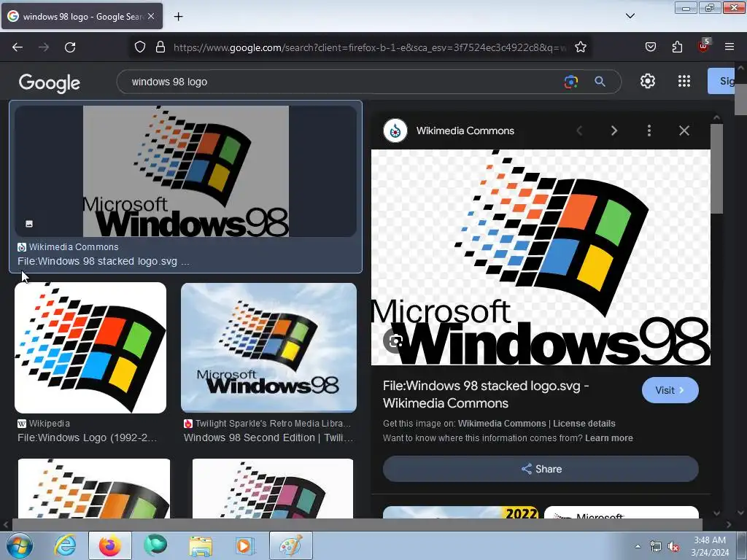Image resolution: width=747 pixels, height=560 pixels.
Task: Open Windows Explorer folder in taskbar
Action: [x=201, y=545]
